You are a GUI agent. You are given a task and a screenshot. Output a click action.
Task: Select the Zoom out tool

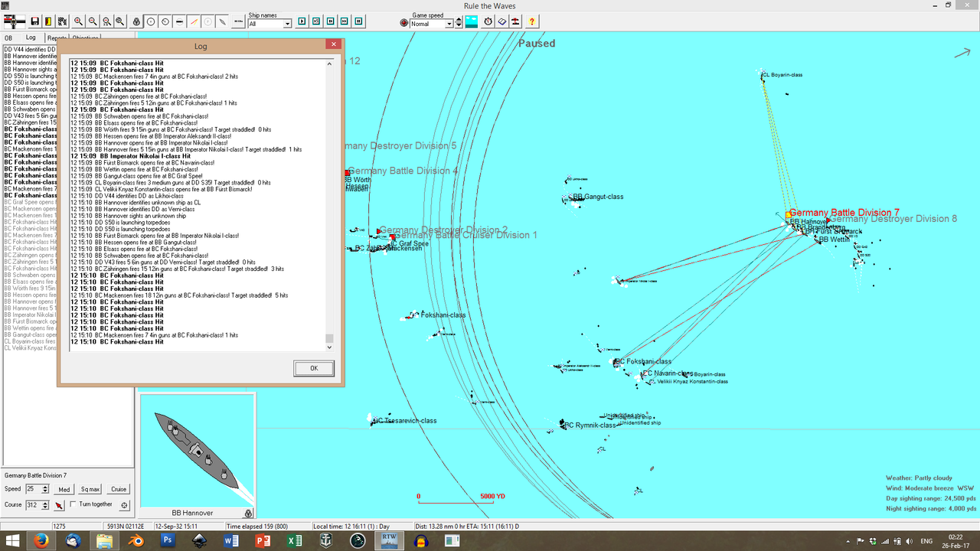coord(92,22)
